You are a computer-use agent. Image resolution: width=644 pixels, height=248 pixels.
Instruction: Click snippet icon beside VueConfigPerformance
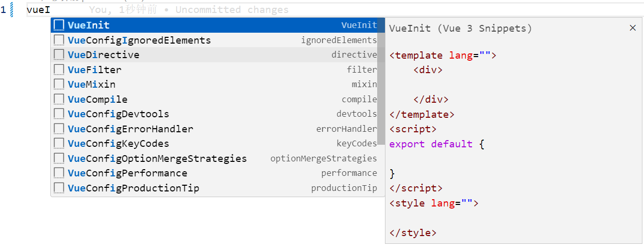click(x=59, y=173)
